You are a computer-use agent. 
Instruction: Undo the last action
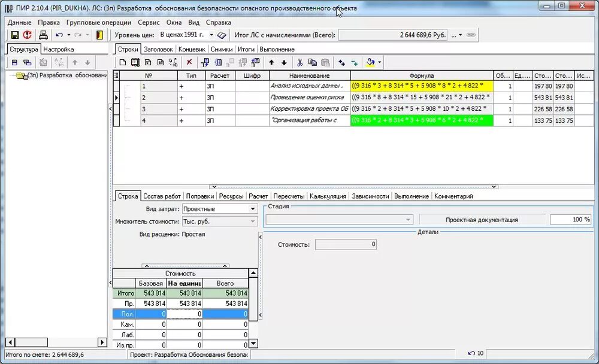coord(59,35)
